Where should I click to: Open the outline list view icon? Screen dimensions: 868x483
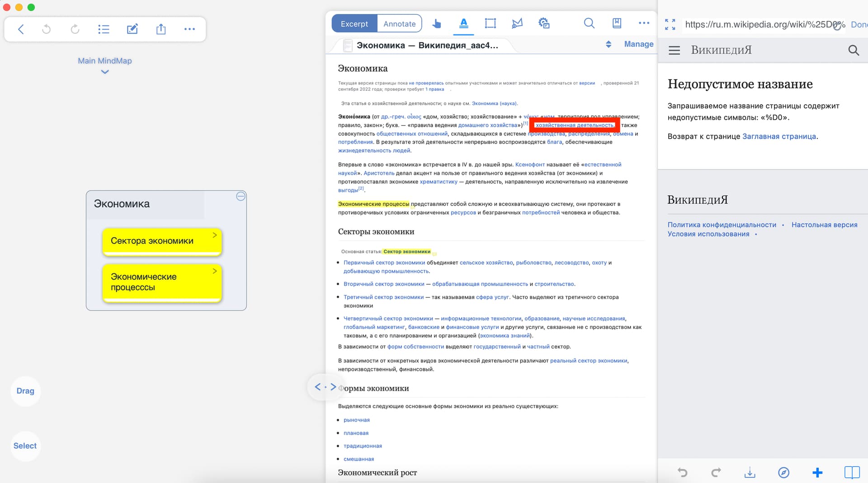click(104, 29)
